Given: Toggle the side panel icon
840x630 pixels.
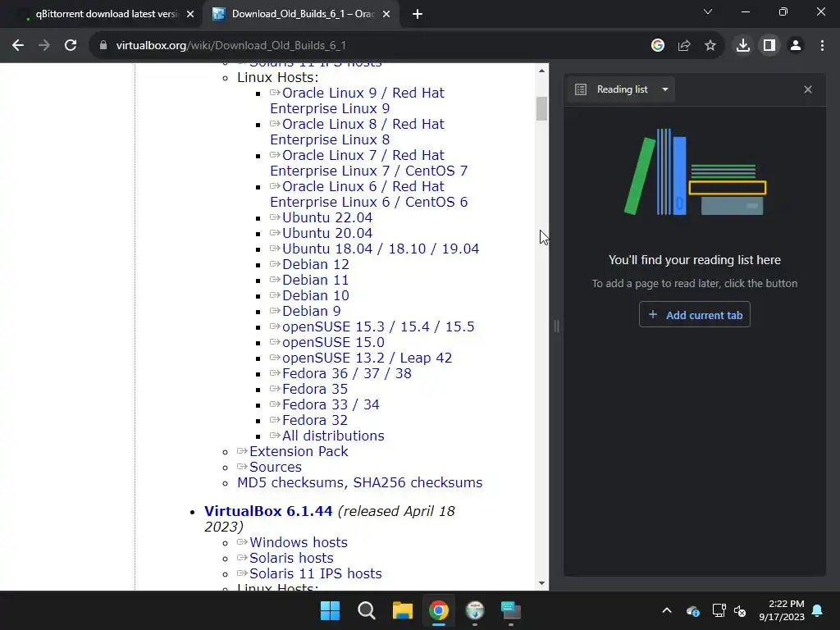Looking at the screenshot, I should coord(769,46).
